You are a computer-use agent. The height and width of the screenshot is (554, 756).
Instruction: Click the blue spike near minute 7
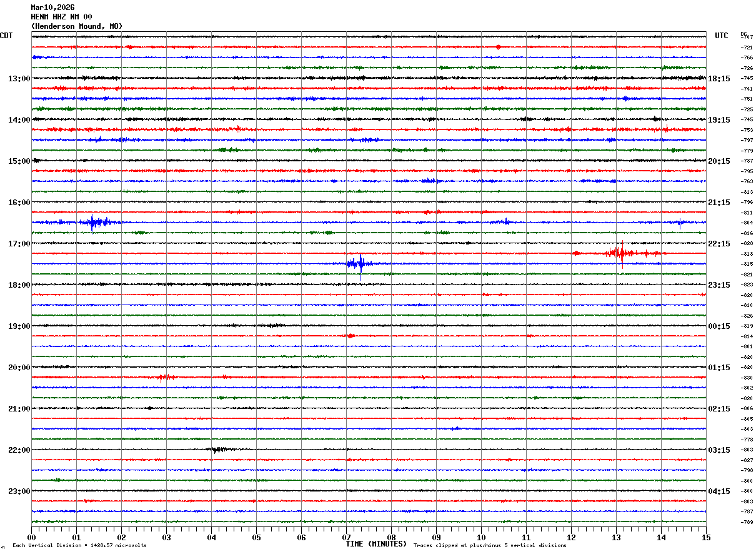(x=360, y=264)
